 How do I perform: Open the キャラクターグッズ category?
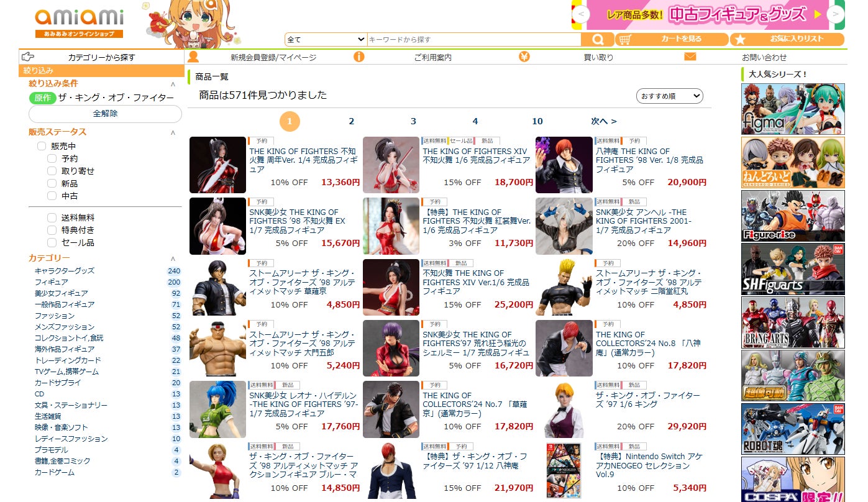click(x=65, y=271)
